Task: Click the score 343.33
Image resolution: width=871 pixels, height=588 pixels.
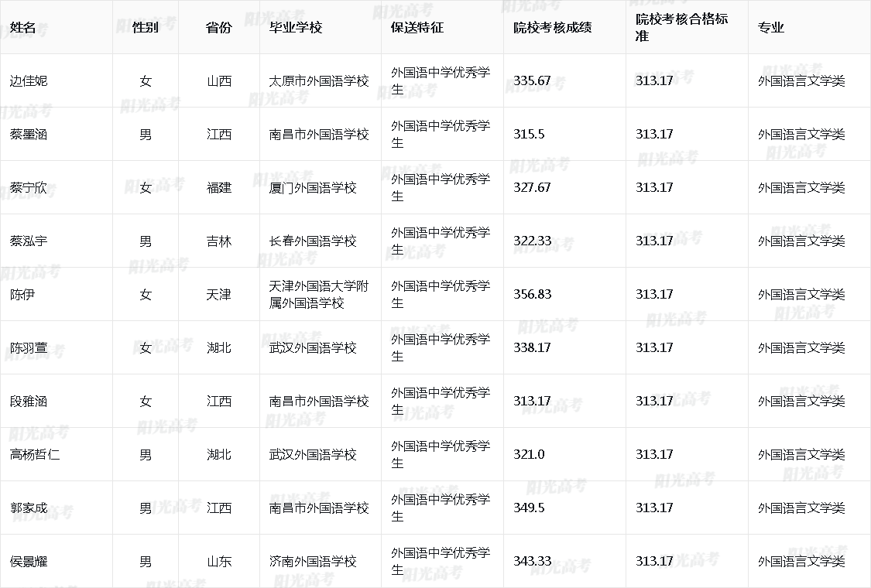Action: (x=532, y=562)
